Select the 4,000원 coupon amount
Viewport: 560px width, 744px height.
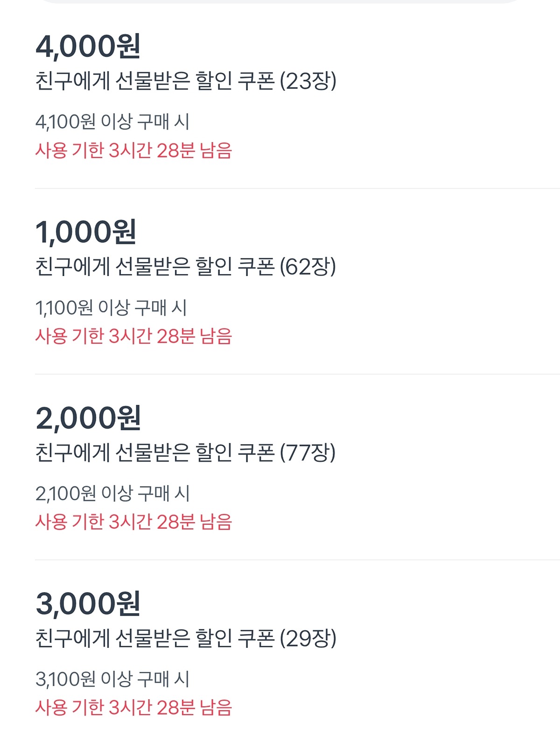pos(88,46)
